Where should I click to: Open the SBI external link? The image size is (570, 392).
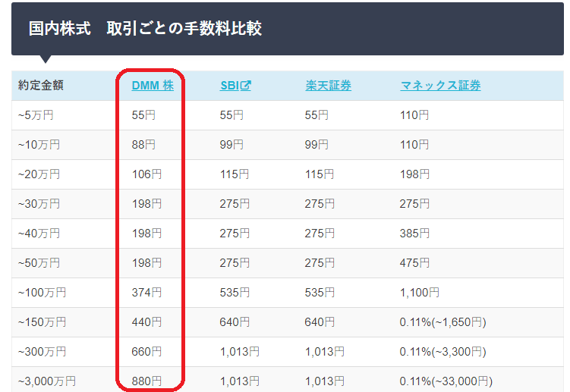pos(235,86)
